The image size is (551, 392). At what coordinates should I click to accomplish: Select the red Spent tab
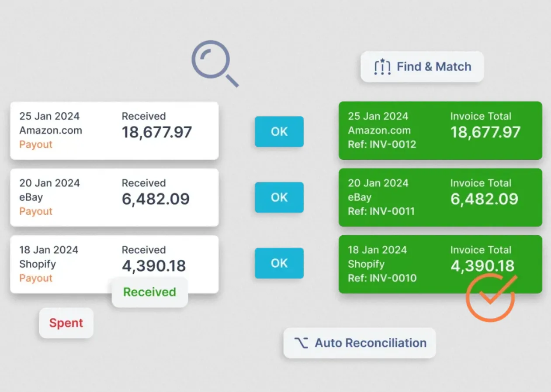click(66, 323)
